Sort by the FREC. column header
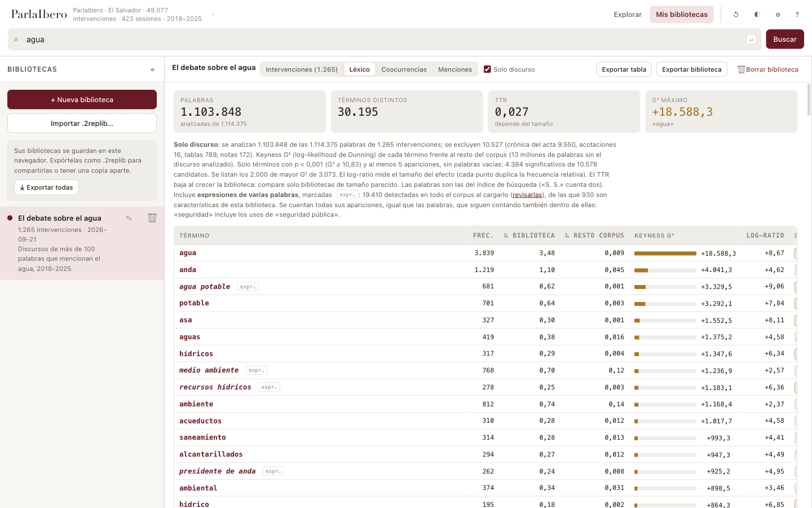Screen dimensions: 812x508 coord(483,235)
